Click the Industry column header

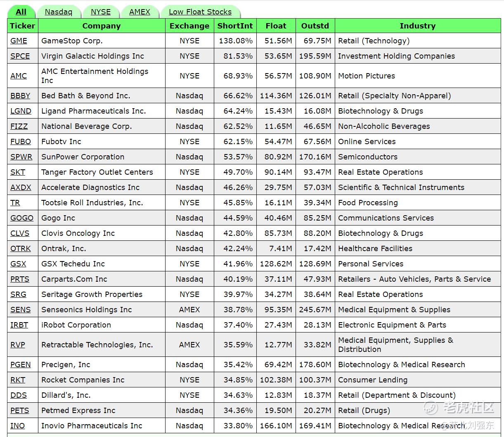click(418, 26)
